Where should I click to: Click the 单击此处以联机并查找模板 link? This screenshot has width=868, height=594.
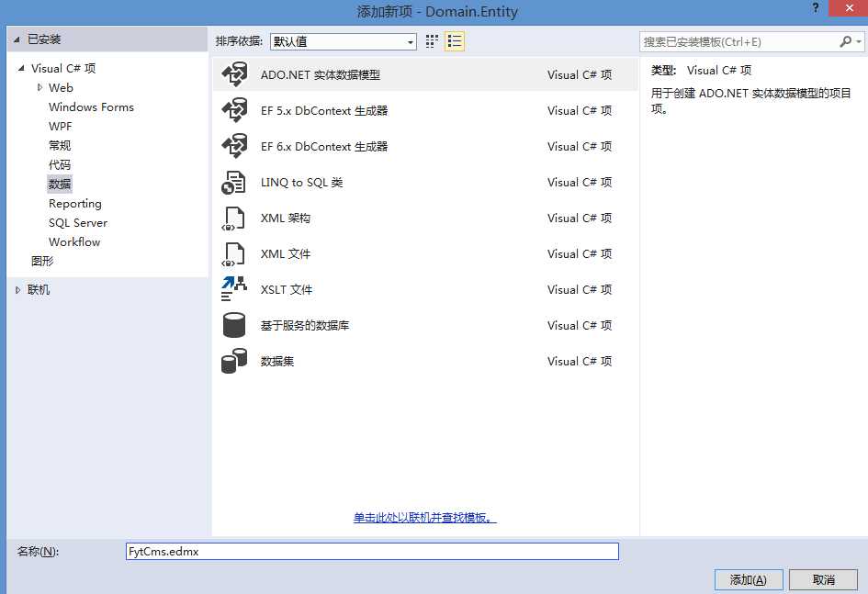(x=424, y=518)
